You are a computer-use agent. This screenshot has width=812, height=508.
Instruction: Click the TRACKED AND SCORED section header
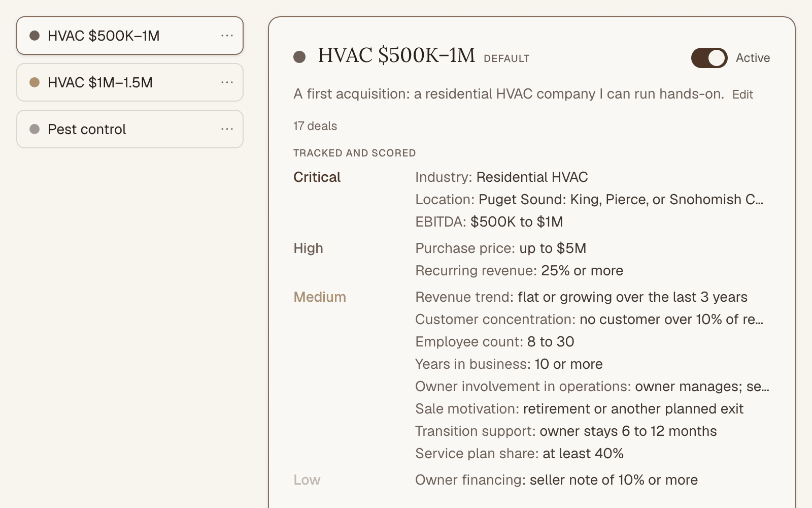[x=355, y=153]
